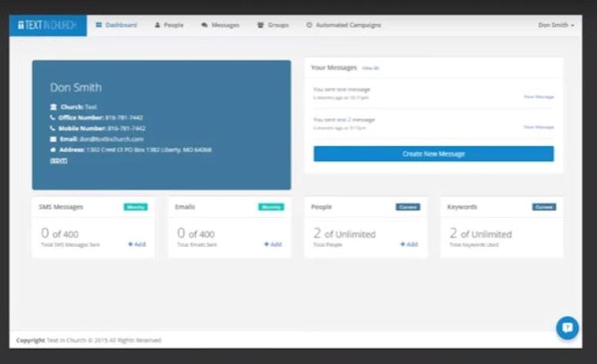
Task: Add People using the +Add link
Action: click(x=409, y=244)
